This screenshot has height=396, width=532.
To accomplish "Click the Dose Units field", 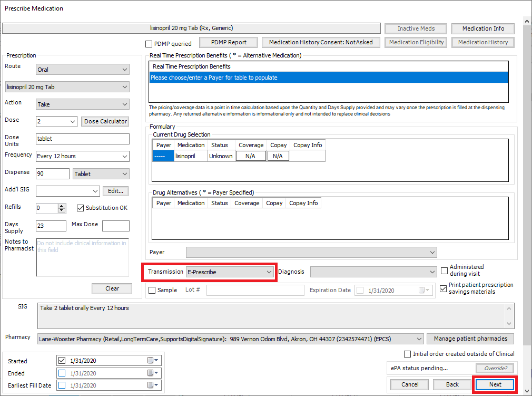I will [x=83, y=139].
